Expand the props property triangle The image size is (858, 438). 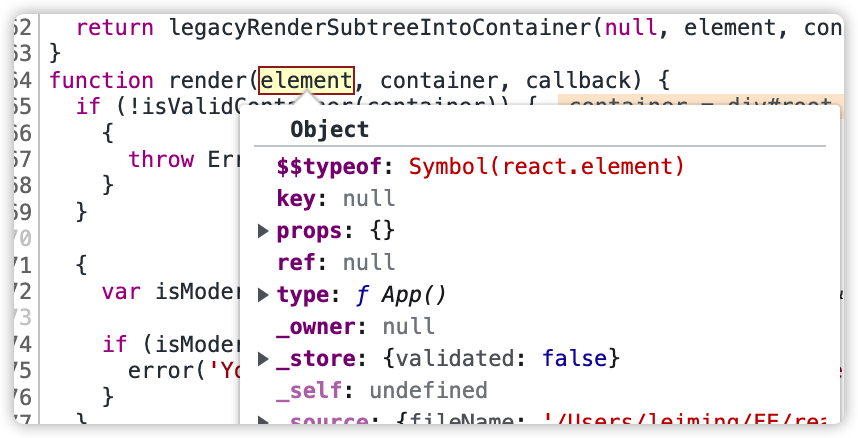pos(263,231)
